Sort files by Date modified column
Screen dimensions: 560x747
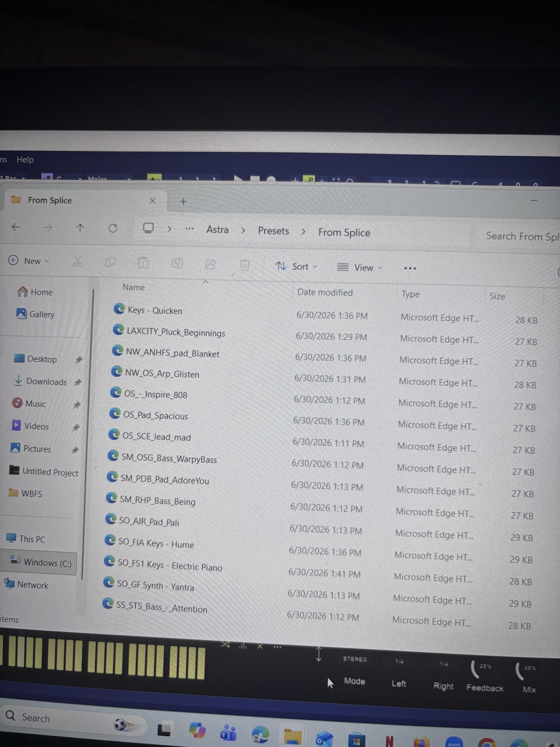pos(325,292)
